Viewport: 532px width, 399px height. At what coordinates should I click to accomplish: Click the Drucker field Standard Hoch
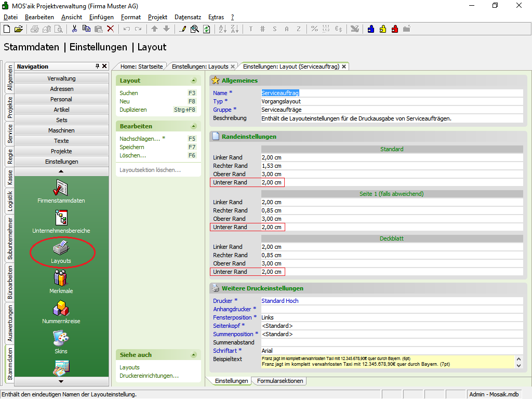392,301
